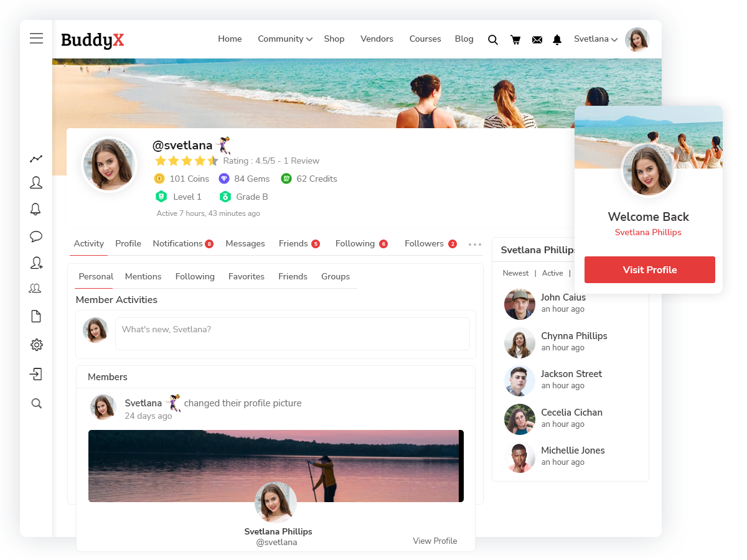The image size is (747, 560).
Task: Open settings via the gear sidebar icon
Action: (36, 344)
